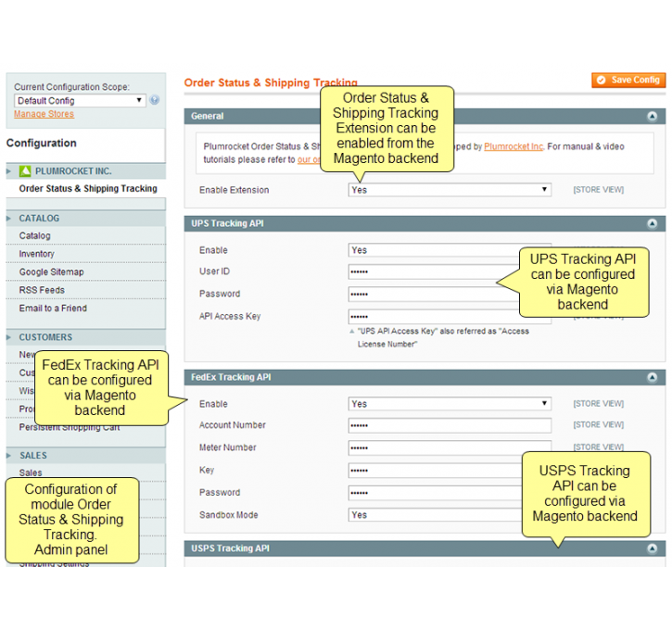Expand the PLUMROCKET INC. sidebar section
Viewport: 672px width, 630px height.
coord(85,171)
